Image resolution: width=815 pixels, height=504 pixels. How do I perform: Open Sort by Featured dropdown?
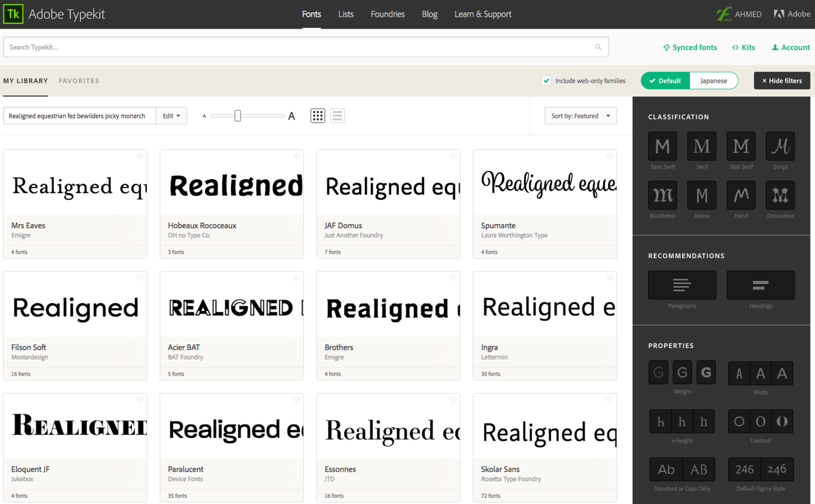click(581, 116)
